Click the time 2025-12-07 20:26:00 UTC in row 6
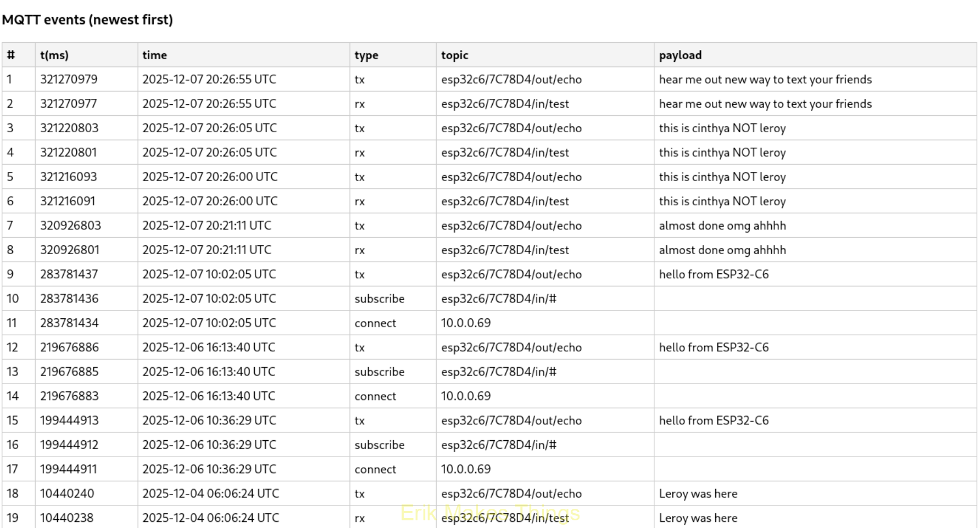 pos(210,201)
